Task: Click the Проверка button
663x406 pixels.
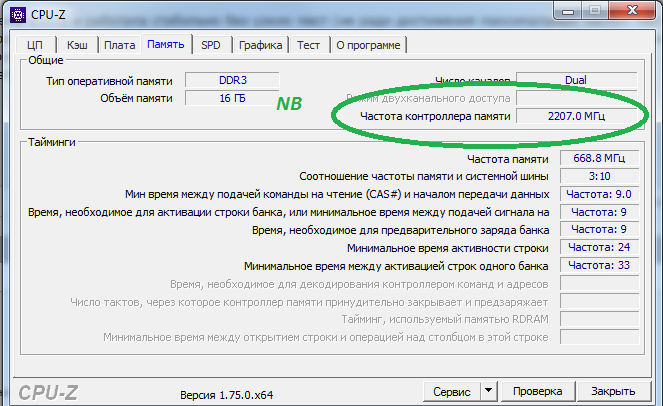Action: click(x=537, y=391)
